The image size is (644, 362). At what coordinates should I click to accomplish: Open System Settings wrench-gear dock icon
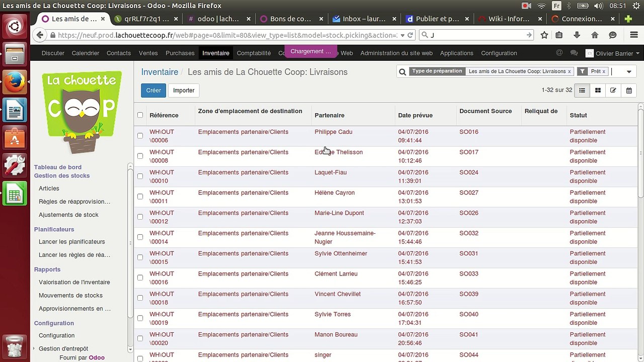[15, 165]
